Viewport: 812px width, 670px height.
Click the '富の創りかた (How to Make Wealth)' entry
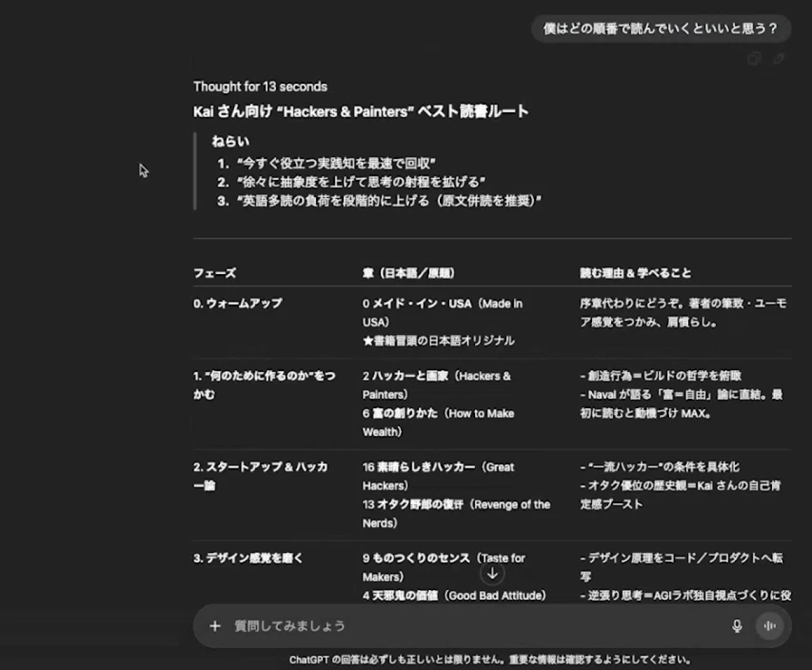point(438,422)
